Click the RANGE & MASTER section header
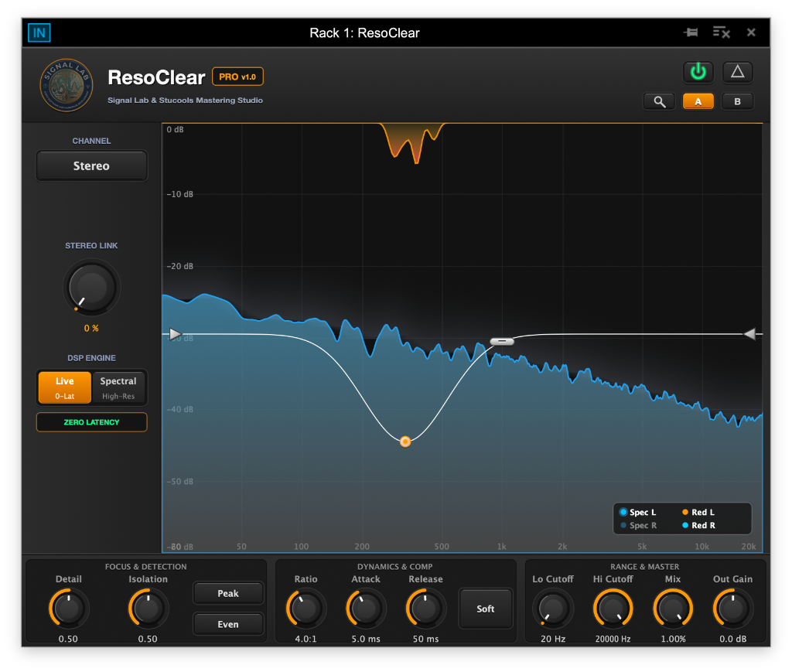The width and height of the screenshot is (792, 672). click(x=644, y=567)
